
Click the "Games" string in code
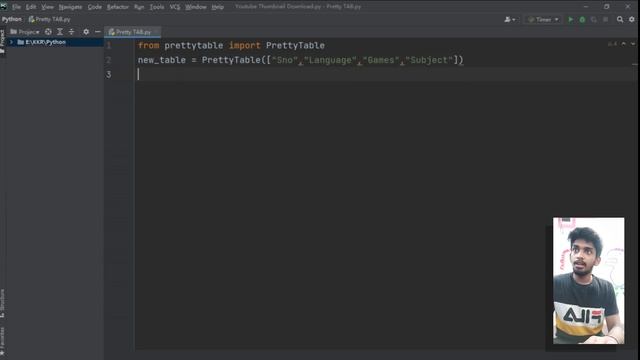tap(381, 60)
